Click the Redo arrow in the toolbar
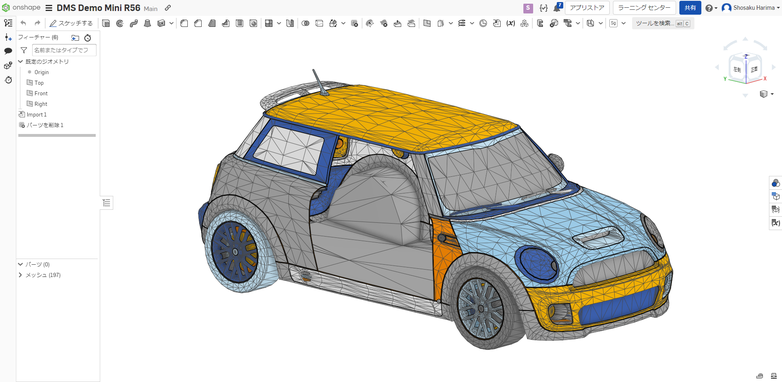 click(37, 23)
